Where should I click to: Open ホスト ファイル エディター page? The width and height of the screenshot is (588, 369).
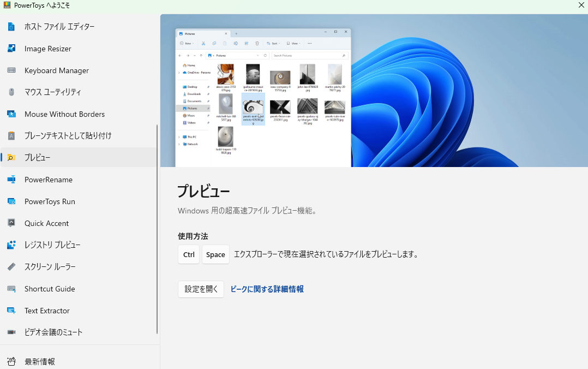click(x=79, y=27)
